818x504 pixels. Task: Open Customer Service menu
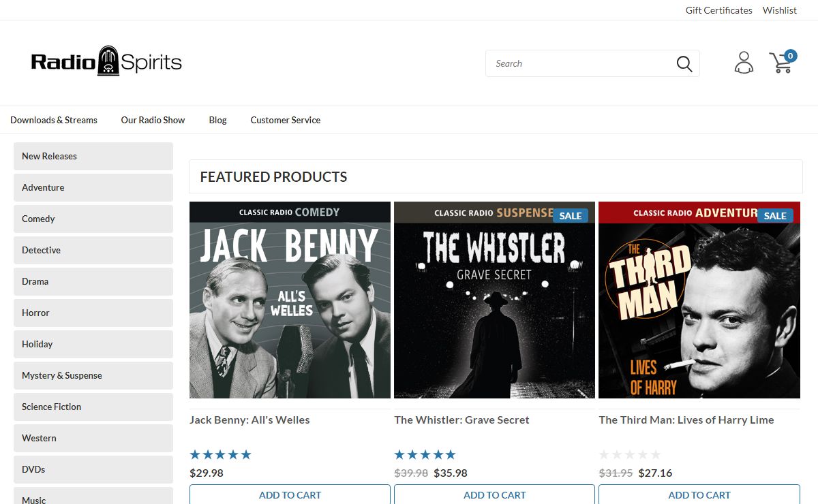285,120
